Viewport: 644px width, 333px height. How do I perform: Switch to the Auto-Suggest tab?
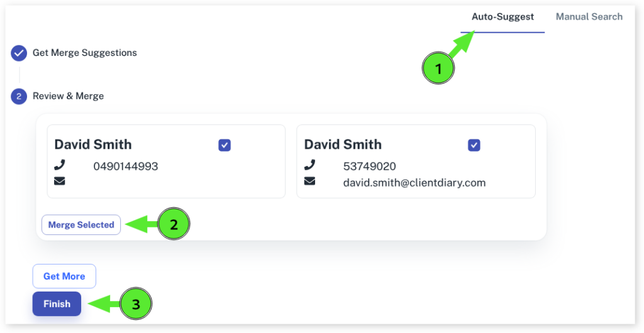502,17
